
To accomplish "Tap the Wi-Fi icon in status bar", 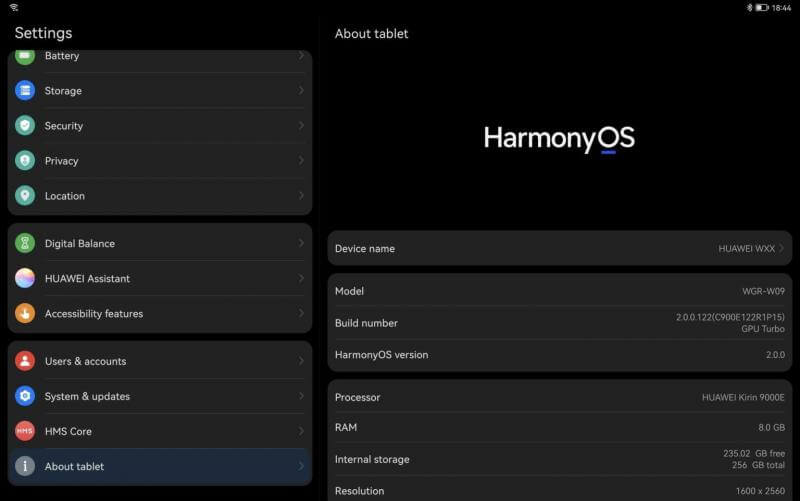I will coord(14,7).
